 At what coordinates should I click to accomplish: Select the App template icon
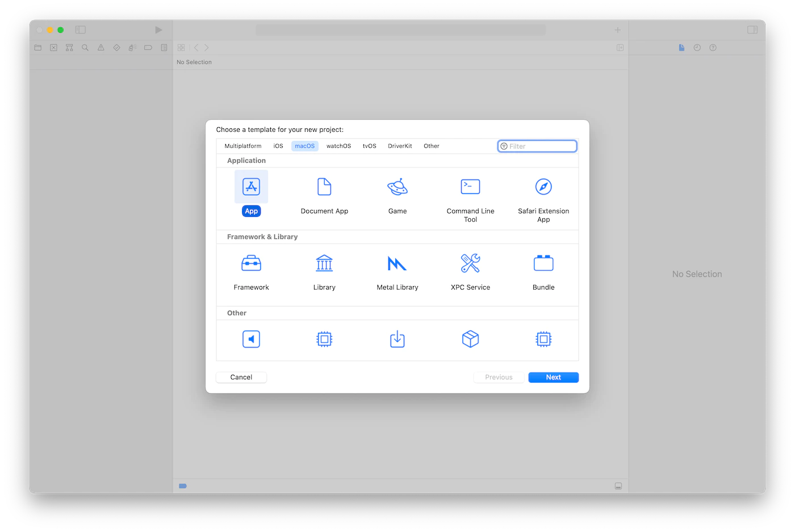[251, 187]
